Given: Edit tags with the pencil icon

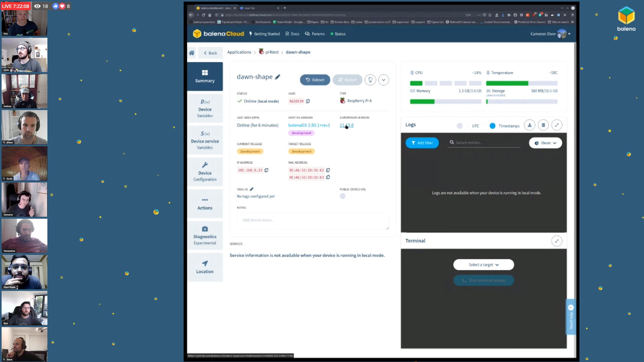Looking at the screenshot, I should [252, 189].
